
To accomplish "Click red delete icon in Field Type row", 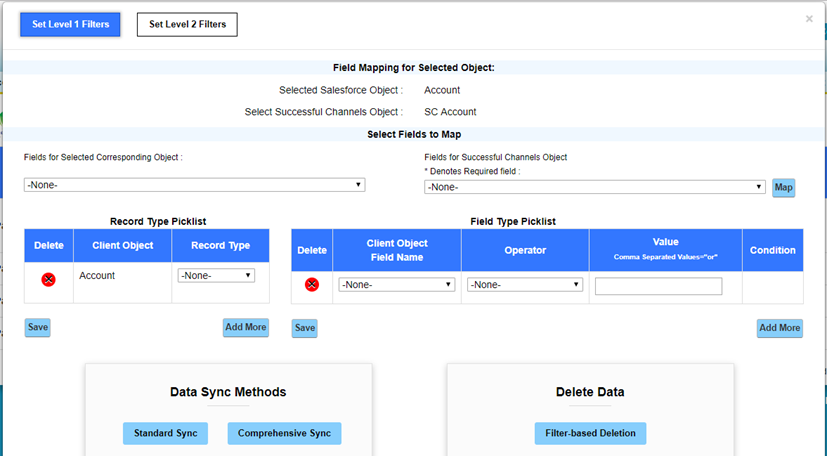I will pyautogui.click(x=312, y=285).
